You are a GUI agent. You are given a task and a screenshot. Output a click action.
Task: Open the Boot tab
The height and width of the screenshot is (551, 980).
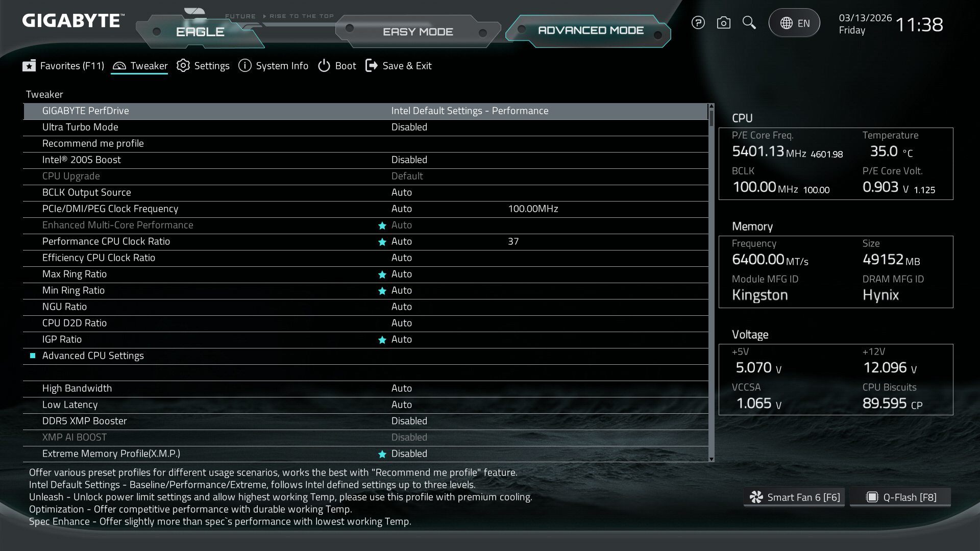click(x=337, y=66)
